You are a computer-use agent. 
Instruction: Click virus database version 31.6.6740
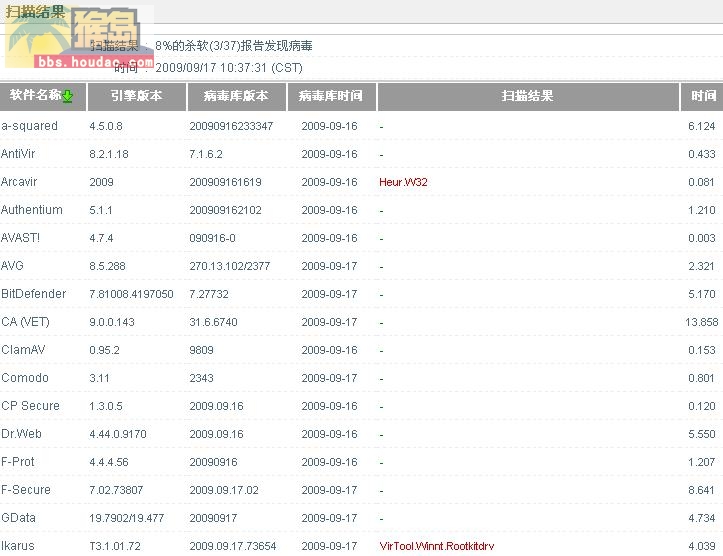[213, 322]
